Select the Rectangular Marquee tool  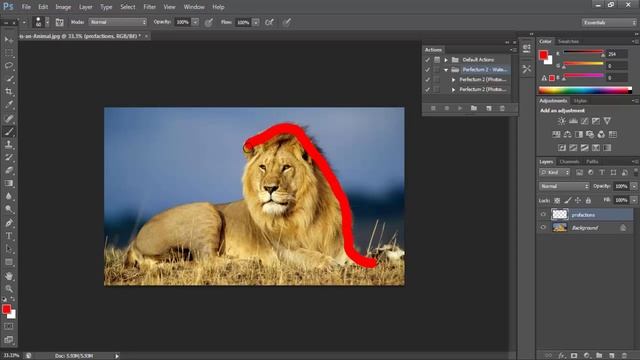(9, 53)
